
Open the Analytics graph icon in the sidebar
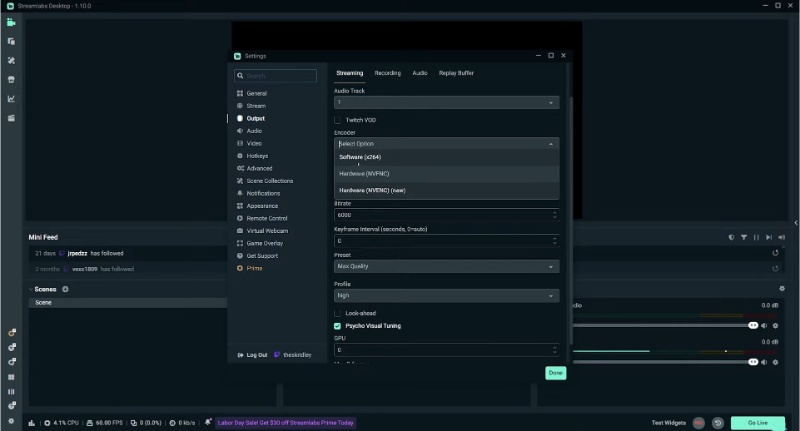tap(11, 99)
